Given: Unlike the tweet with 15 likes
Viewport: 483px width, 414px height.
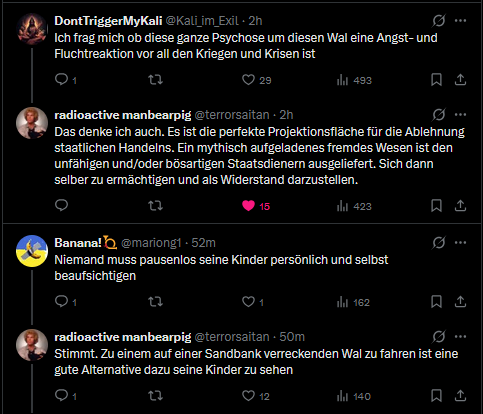Looking at the screenshot, I should (248, 206).
